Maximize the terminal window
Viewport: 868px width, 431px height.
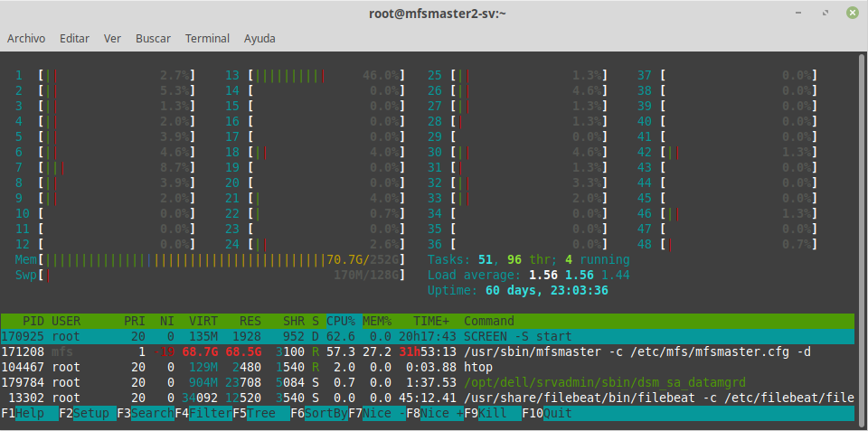pyautogui.click(x=826, y=14)
